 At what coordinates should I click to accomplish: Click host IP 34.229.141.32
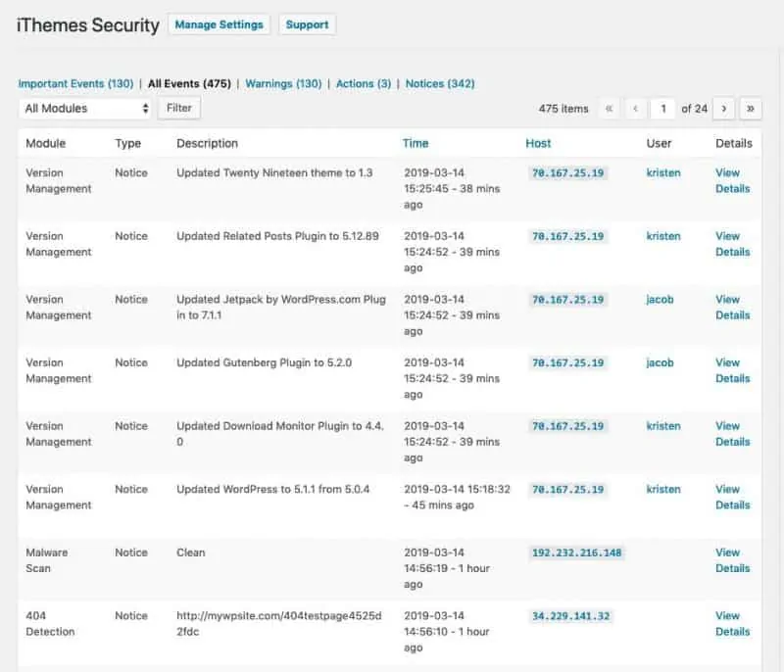click(571, 616)
